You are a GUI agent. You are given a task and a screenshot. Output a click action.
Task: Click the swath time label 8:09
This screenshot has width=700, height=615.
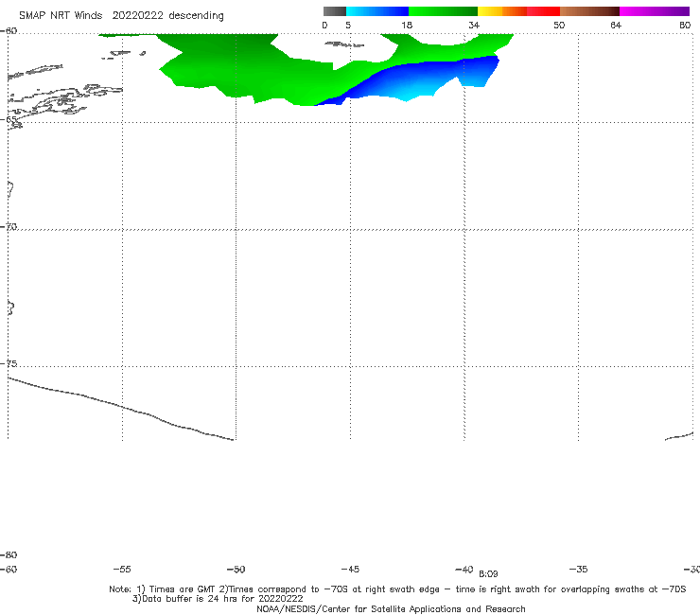[488, 574]
